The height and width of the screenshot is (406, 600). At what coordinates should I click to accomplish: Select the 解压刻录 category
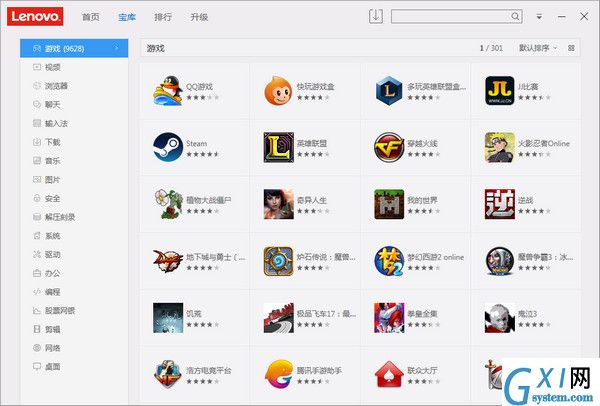click(x=74, y=217)
